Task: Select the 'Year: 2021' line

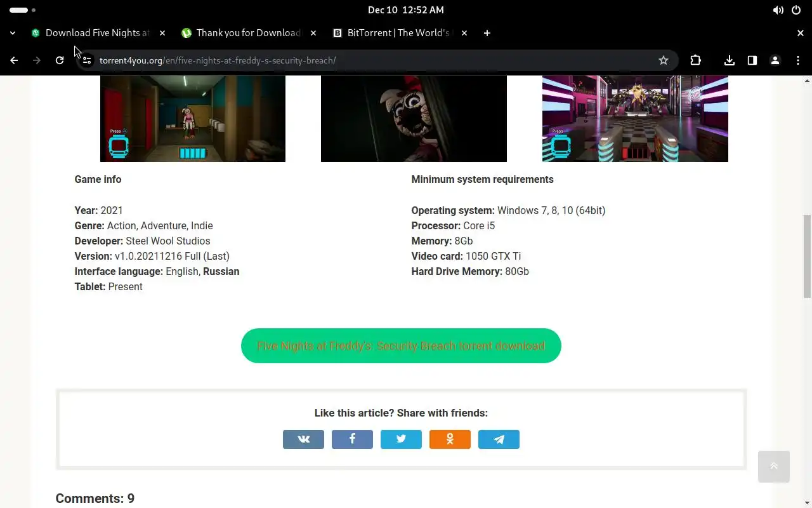Action: [x=98, y=211]
